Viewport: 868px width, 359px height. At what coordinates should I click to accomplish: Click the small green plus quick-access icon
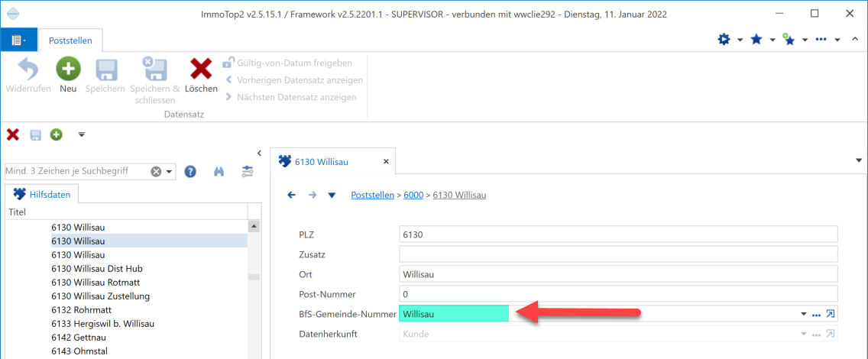coord(57,134)
